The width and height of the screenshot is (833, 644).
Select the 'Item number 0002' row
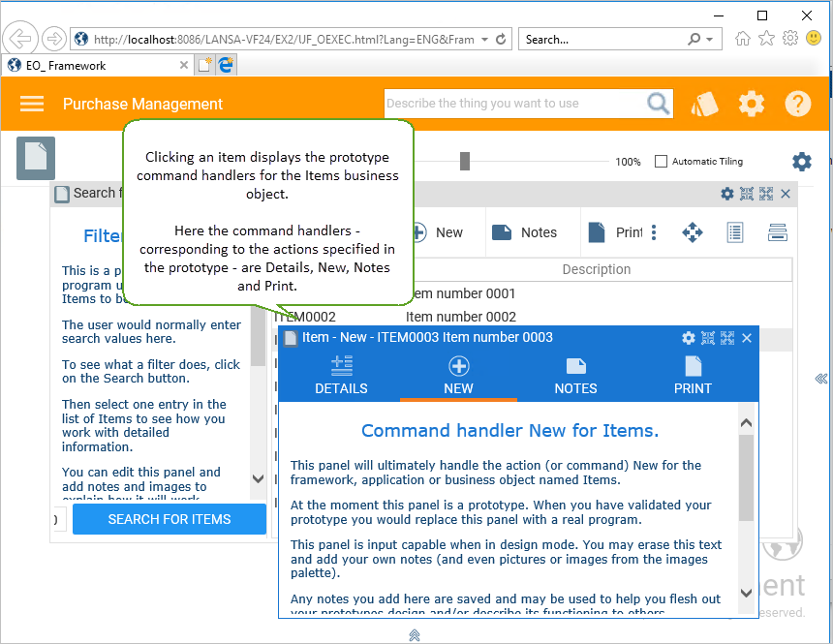tap(531, 317)
